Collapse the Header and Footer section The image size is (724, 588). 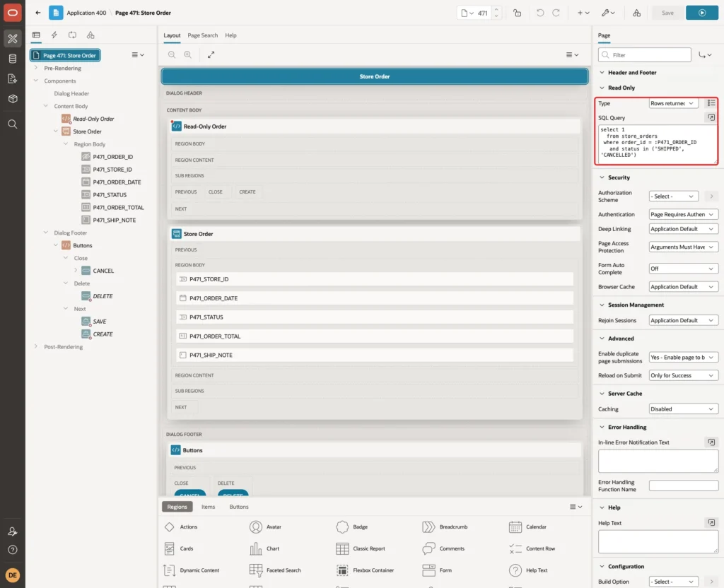coord(602,73)
